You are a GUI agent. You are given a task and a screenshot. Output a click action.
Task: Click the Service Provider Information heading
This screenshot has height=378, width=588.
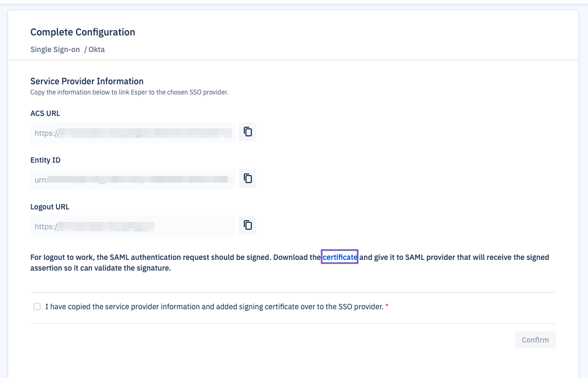tap(87, 82)
